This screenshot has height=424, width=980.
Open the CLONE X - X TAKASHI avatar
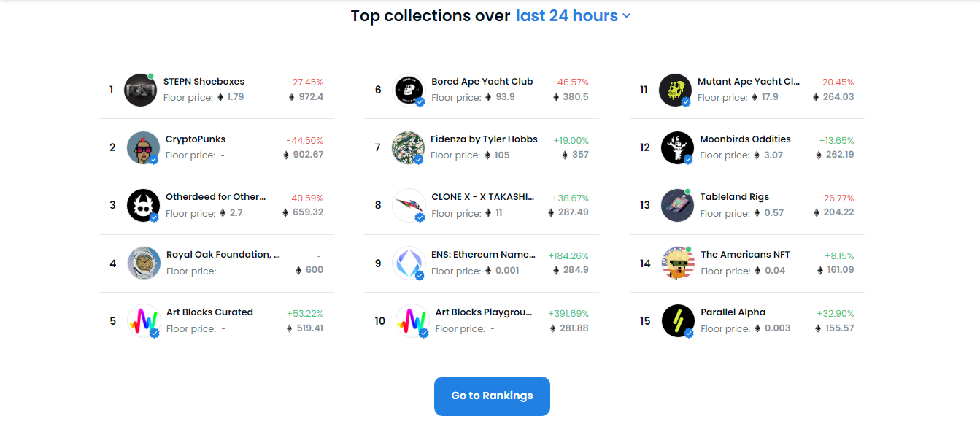pyautogui.click(x=409, y=205)
